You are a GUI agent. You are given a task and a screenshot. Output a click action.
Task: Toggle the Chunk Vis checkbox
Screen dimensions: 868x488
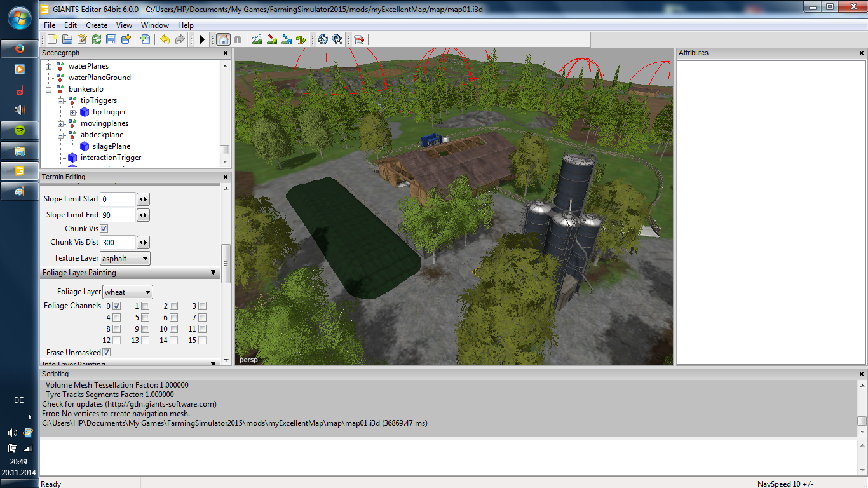[x=104, y=229]
